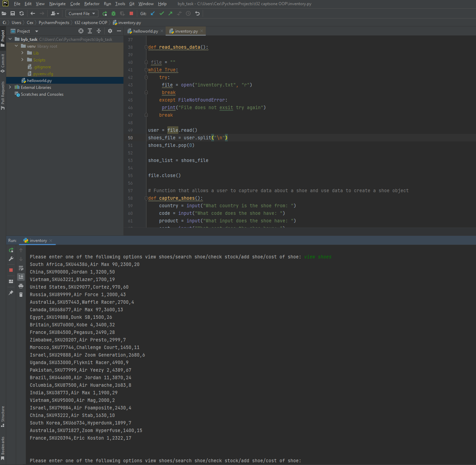Viewport: 476px width, 465px height.
Task: Clear console output with the trash icon
Action: tap(21, 295)
